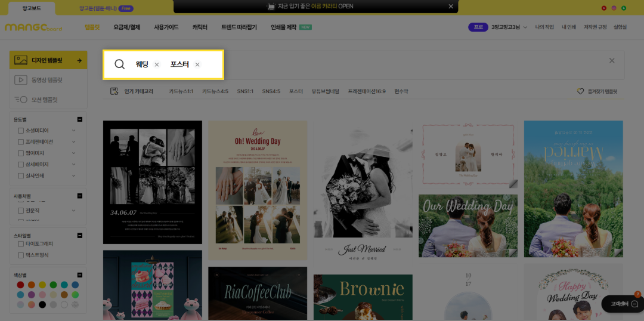Pick the red color swatch
Image resolution: width=644 pixels, height=321 pixels.
click(x=20, y=285)
